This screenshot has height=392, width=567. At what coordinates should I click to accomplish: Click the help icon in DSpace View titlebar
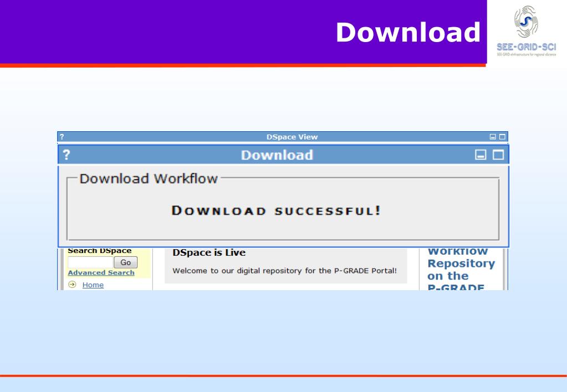(x=62, y=137)
